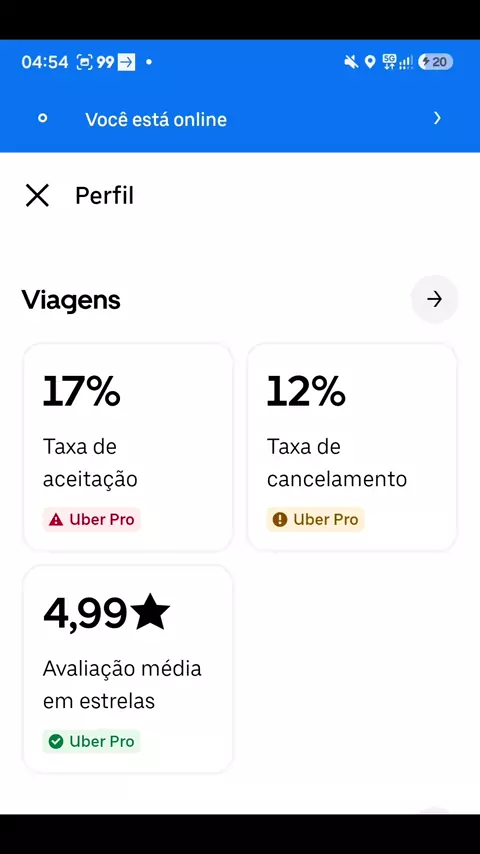
Task: Tap the online status circle icon
Action: coord(42,118)
